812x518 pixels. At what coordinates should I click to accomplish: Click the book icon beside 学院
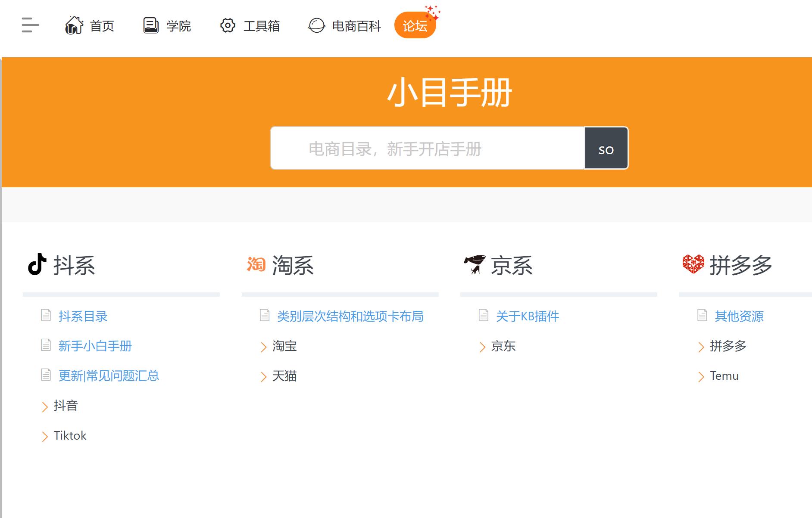point(151,25)
